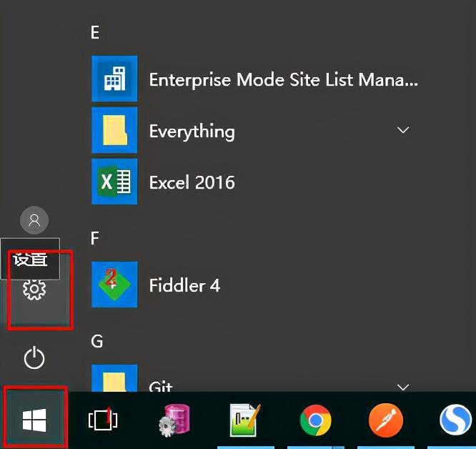Jump to letter E section header

pos(95,32)
